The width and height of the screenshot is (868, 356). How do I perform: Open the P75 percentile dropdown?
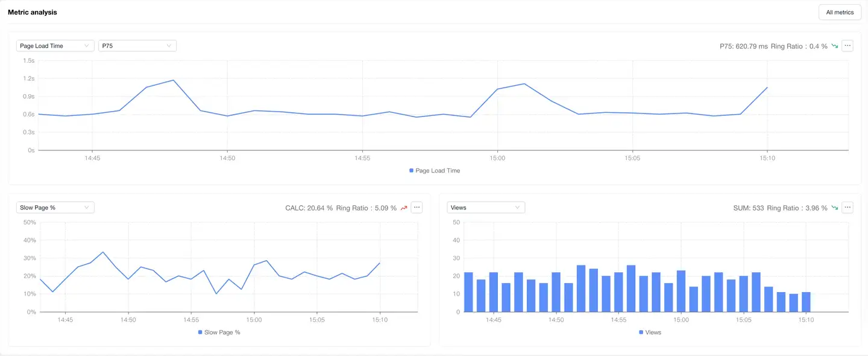click(137, 46)
